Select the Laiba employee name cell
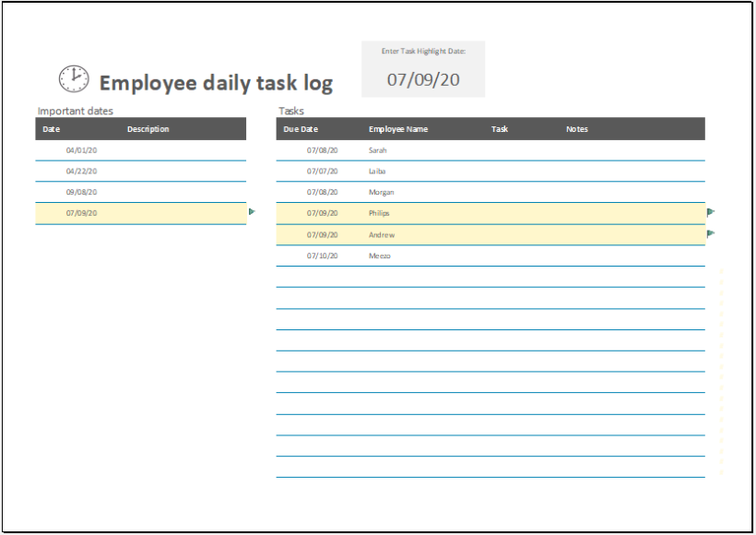This screenshot has width=756, height=535. 378,172
